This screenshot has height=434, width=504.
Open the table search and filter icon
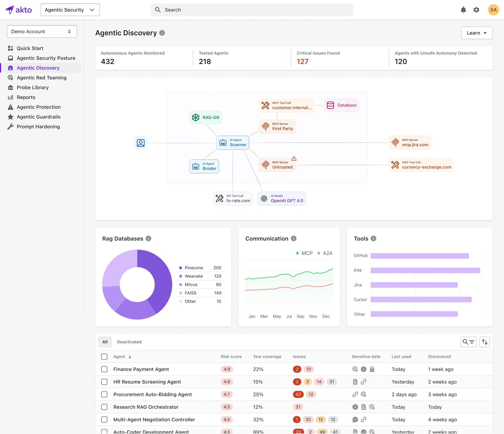click(x=468, y=342)
